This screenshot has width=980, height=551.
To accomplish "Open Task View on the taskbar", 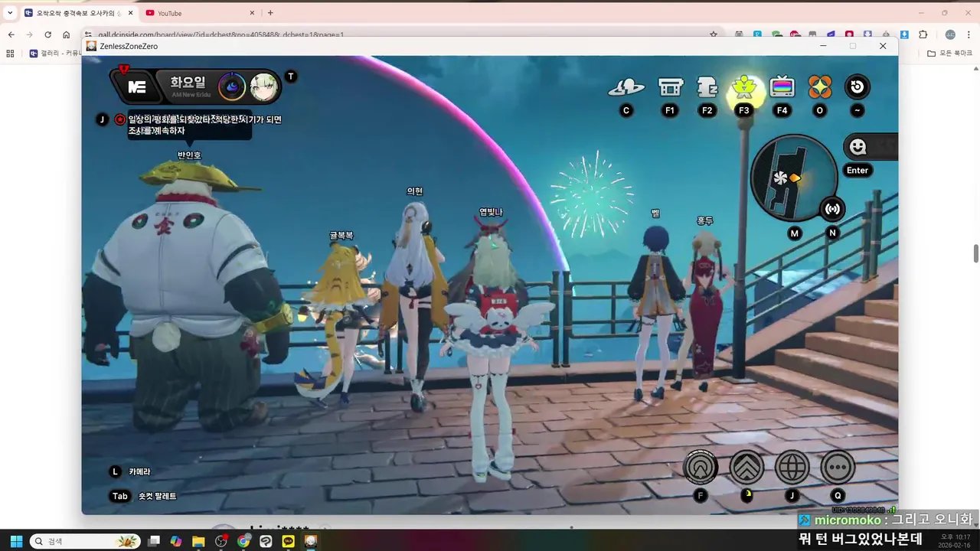I will (x=154, y=541).
